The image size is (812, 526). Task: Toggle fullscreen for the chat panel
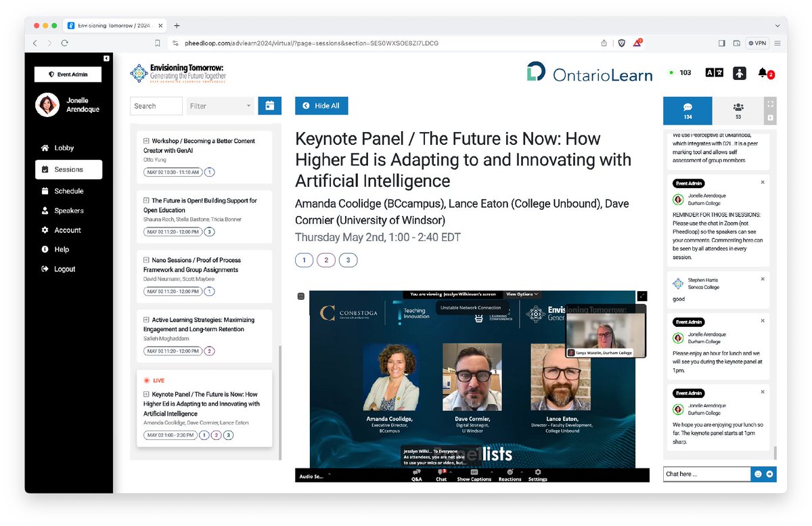pos(769,105)
